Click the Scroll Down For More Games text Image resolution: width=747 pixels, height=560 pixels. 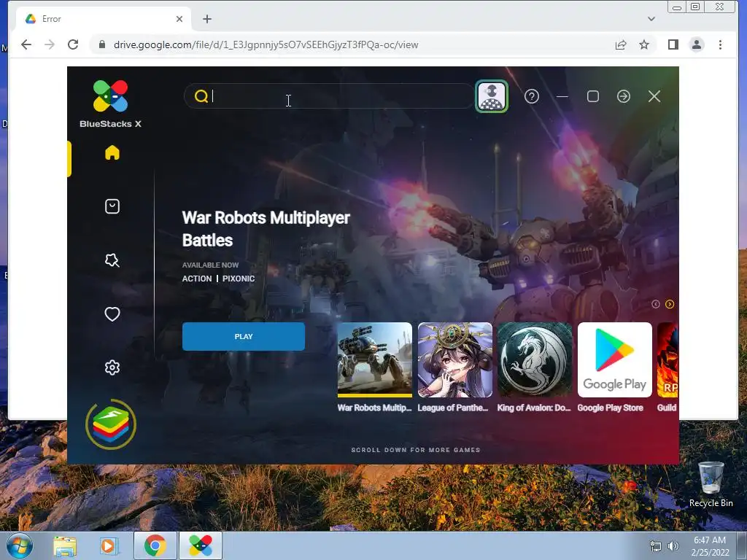[x=415, y=450]
